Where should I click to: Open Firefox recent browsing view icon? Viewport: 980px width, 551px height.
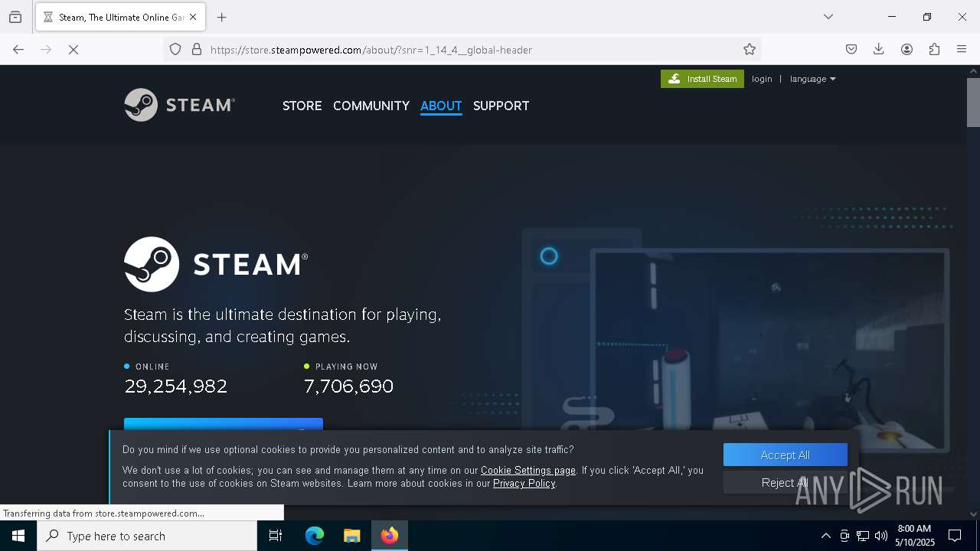pos(15,17)
